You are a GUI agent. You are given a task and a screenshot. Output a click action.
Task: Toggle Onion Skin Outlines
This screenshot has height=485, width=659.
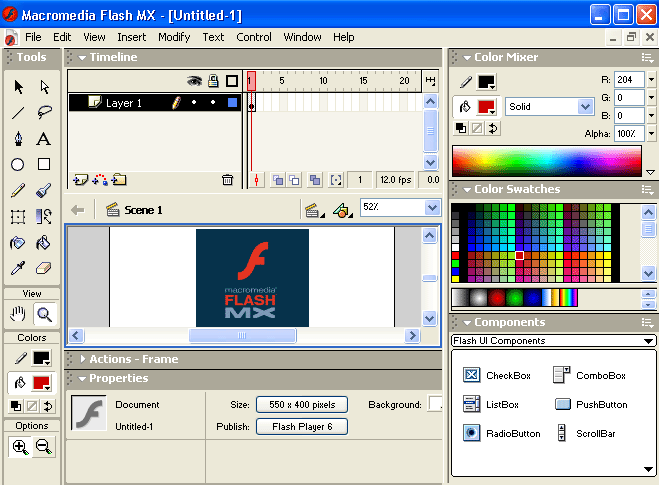pos(295,180)
